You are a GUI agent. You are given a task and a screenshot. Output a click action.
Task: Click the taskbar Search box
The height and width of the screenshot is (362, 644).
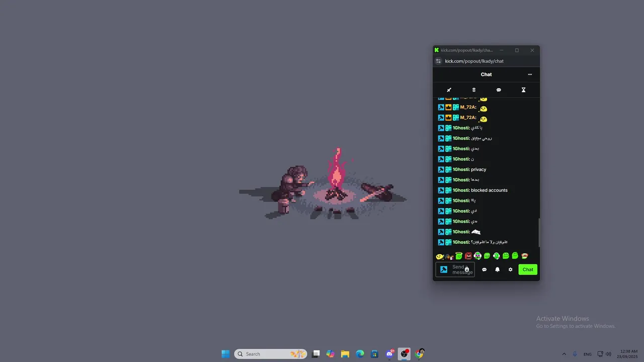(x=271, y=354)
